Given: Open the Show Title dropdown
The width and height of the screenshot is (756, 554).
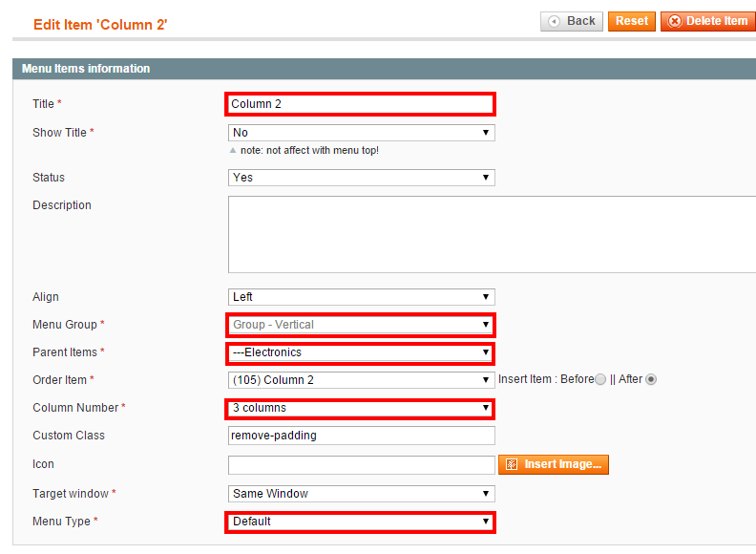Looking at the screenshot, I should click(x=361, y=133).
